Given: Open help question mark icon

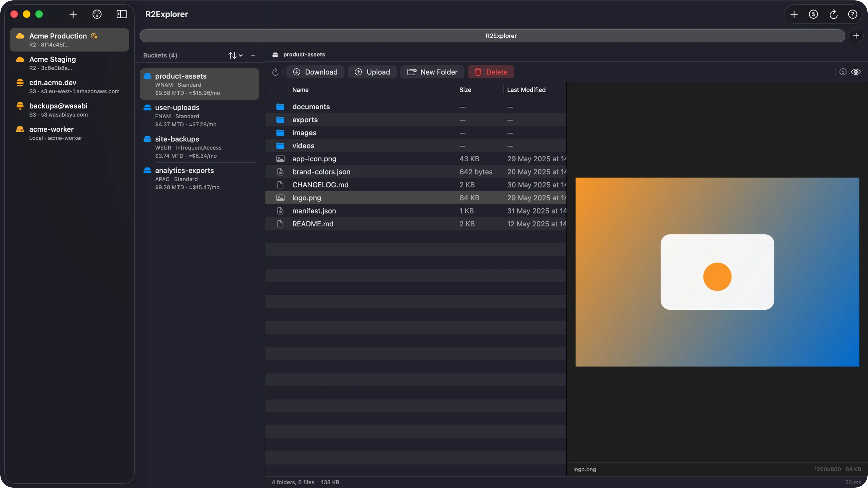Looking at the screenshot, I should (853, 14).
